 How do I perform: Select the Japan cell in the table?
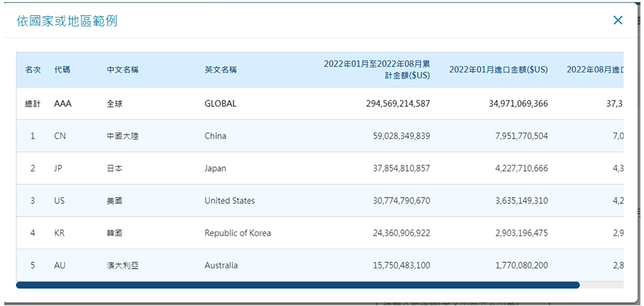(215, 169)
